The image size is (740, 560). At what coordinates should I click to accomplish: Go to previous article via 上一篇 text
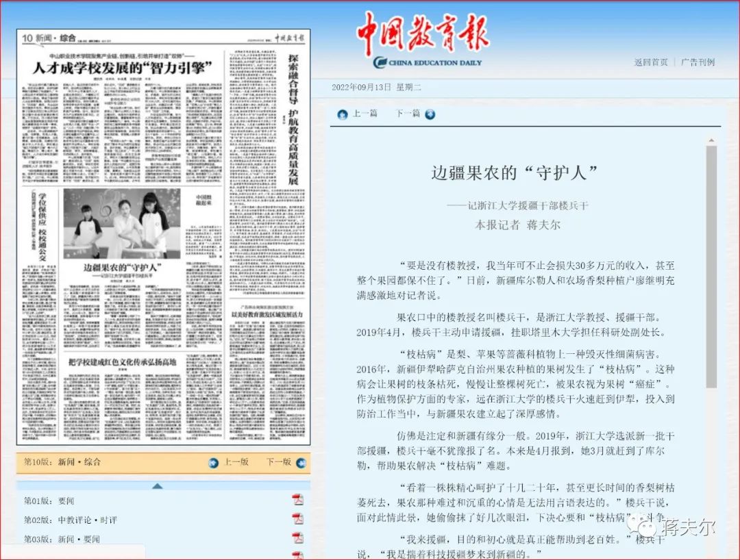pyautogui.click(x=365, y=114)
